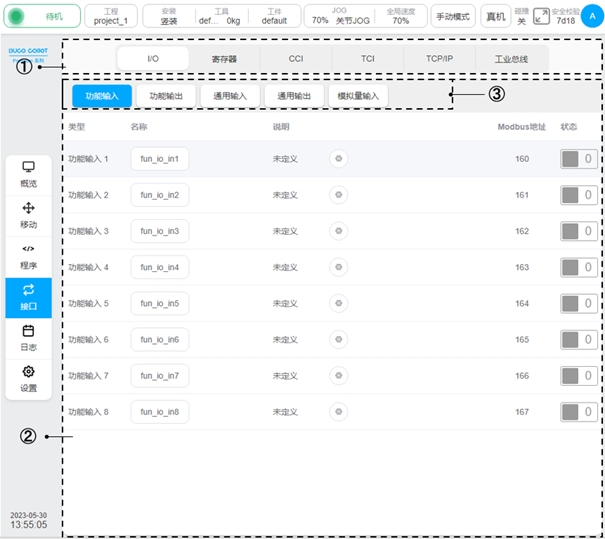Toggle the state switch for 功能输入 4
605x539 pixels.
[578, 267]
